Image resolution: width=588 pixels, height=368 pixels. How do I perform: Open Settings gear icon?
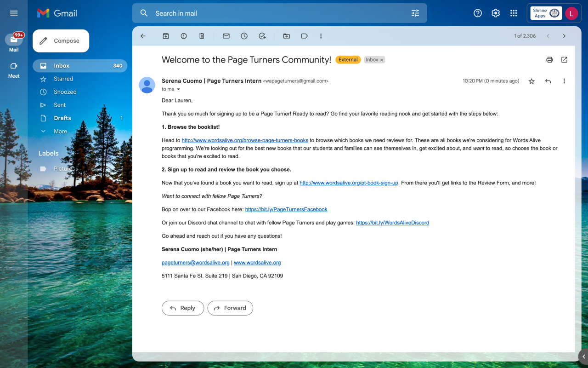496,13
